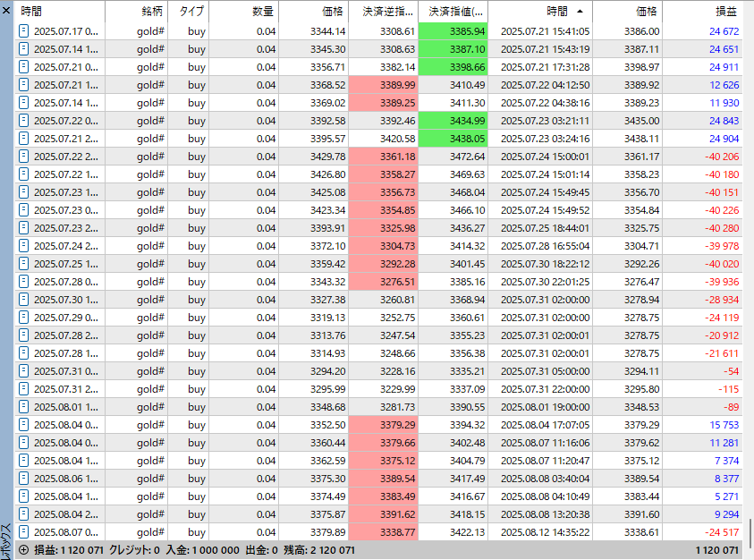Click the trade icon in the 3369.02 row
The image size is (754, 560).
pos(23,103)
